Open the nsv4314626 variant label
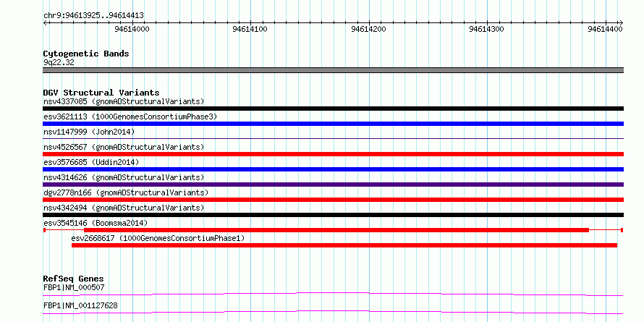 124,177
